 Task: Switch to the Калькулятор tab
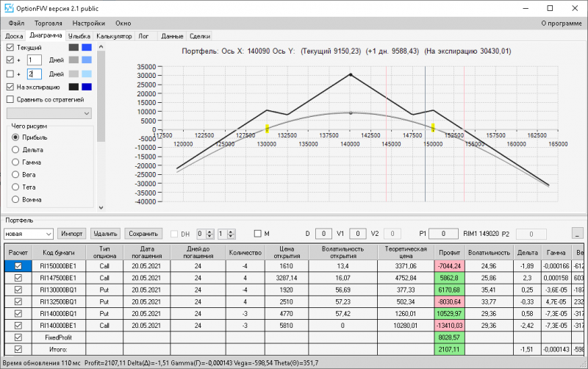pos(114,36)
